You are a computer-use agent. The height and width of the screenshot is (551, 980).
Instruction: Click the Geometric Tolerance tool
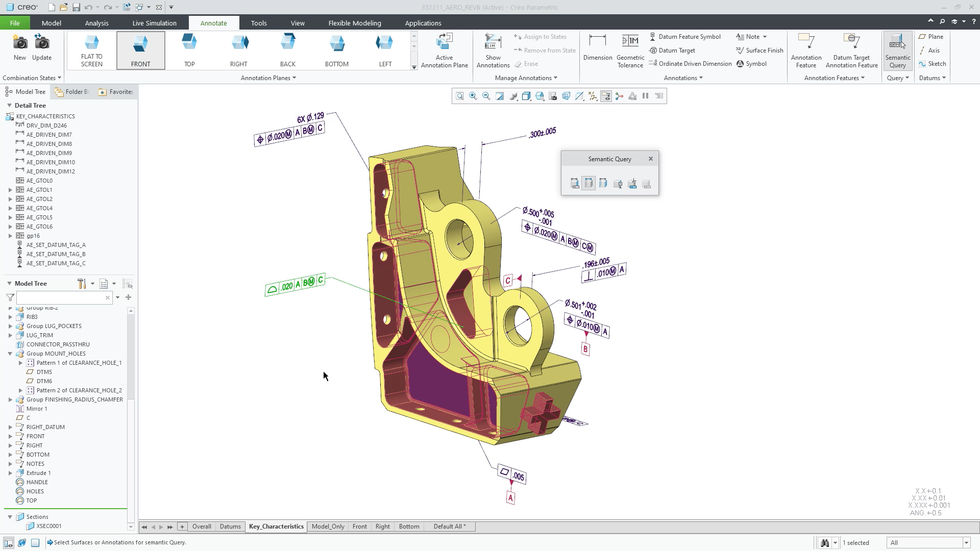(x=630, y=51)
